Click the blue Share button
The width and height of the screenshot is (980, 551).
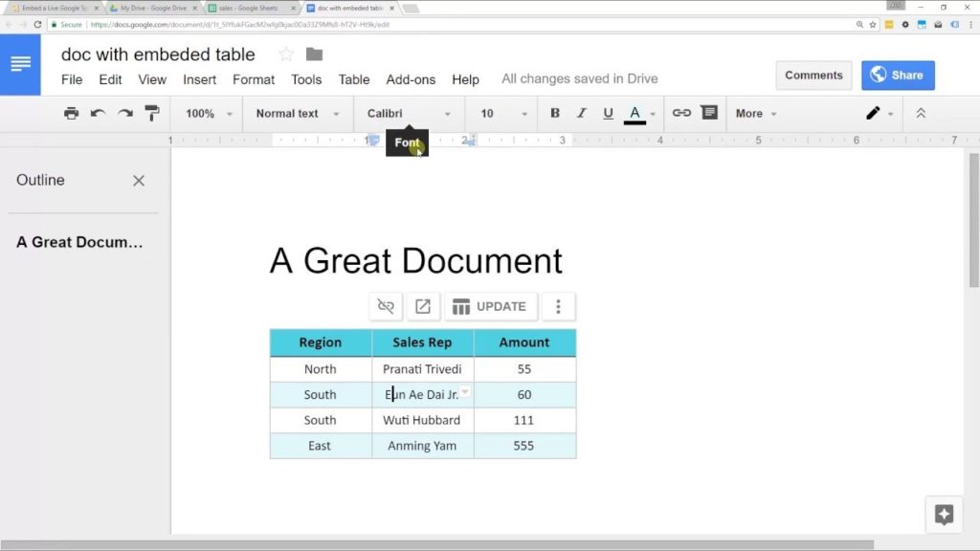tap(897, 75)
